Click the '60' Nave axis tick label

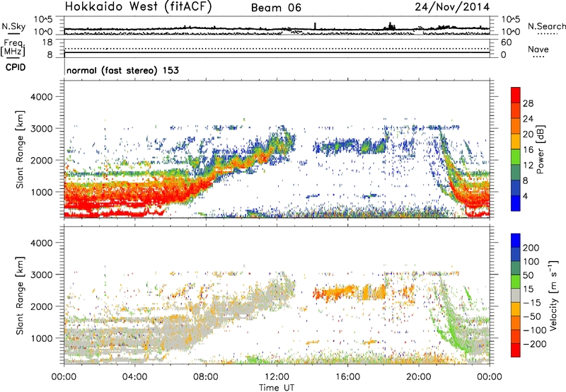click(x=506, y=42)
